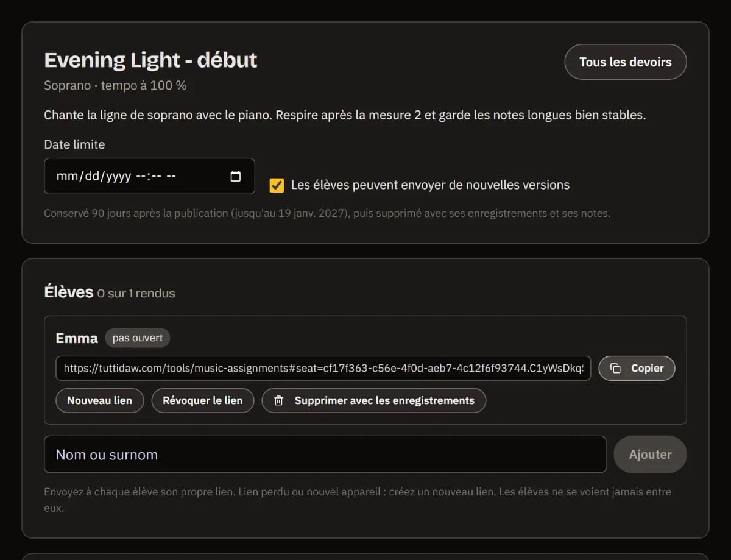Click the 90-day retention notice text
Image resolution: width=731 pixels, height=560 pixels.
click(327, 213)
